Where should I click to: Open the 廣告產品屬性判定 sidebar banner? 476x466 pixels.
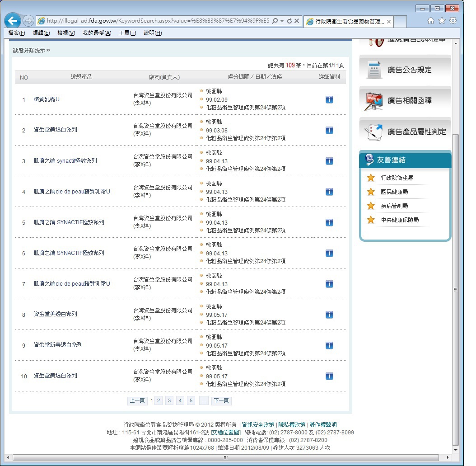click(x=405, y=132)
